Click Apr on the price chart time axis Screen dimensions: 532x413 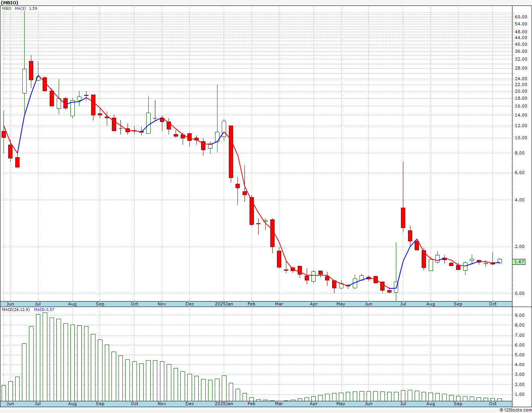pos(313,304)
